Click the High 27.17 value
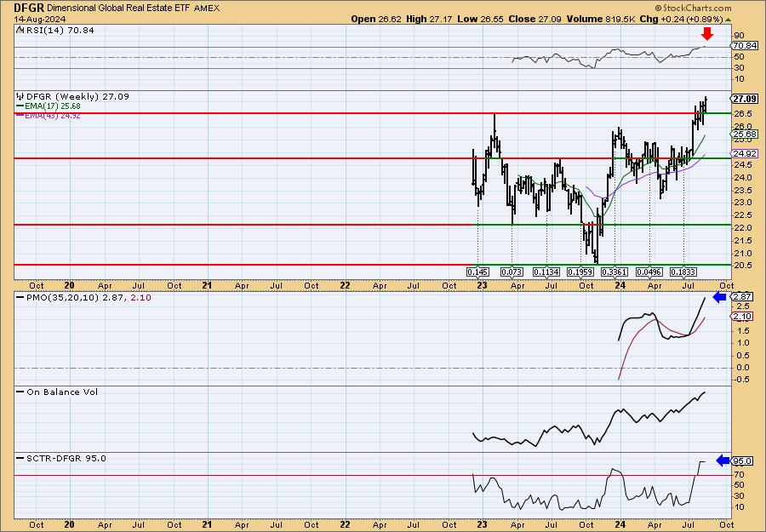This screenshot has width=766, height=532. (x=430, y=19)
